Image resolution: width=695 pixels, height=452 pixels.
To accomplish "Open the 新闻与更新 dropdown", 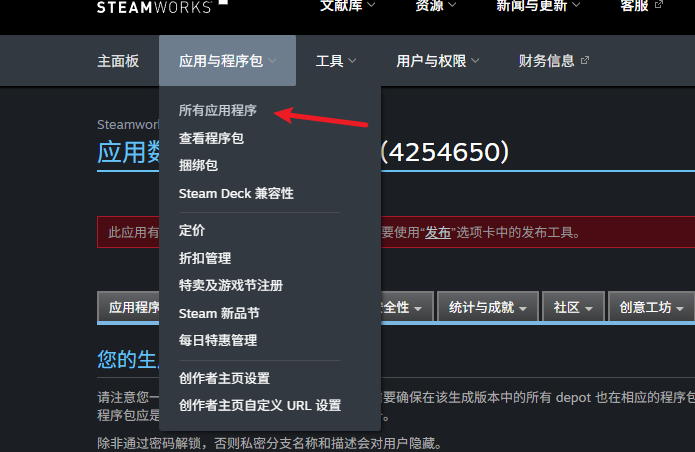I will coord(538,5).
